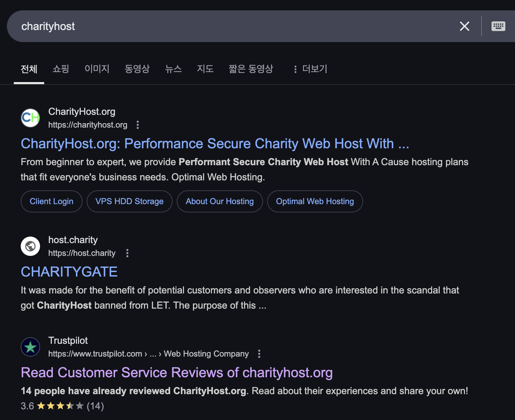The width and height of the screenshot is (515, 420).
Task: Open CharityHost.org: Performance Secure Charity Web Host link
Action: pos(215,143)
